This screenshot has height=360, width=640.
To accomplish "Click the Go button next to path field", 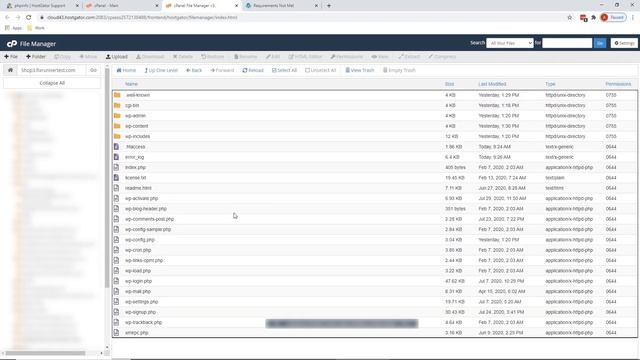I will (93, 70).
